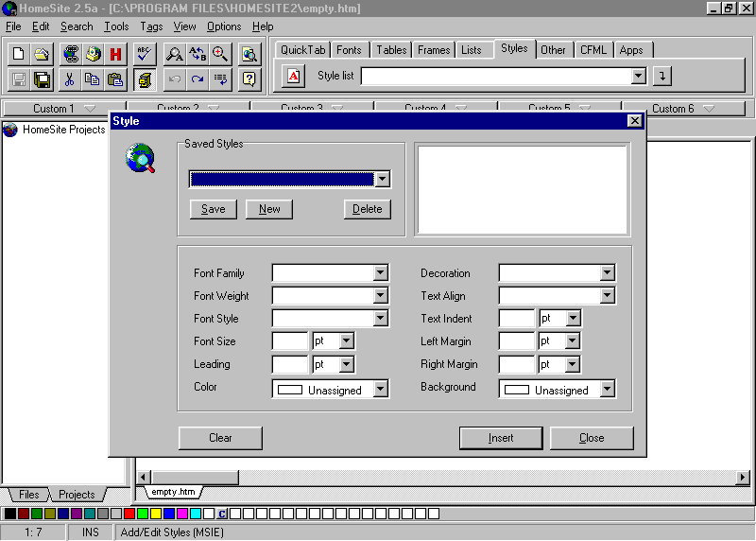Pick the cyan swatch in color palette
The image size is (756, 541).
coord(196,514)
